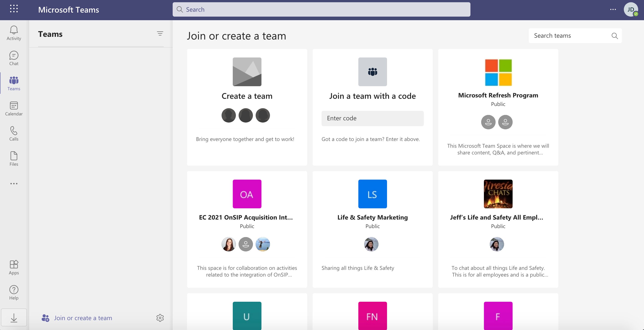The width and height of the screenshot is (644, 330).
Task: Click first placeholder avatar in Microsoft Refresh Program card
Action: point(488,122)
